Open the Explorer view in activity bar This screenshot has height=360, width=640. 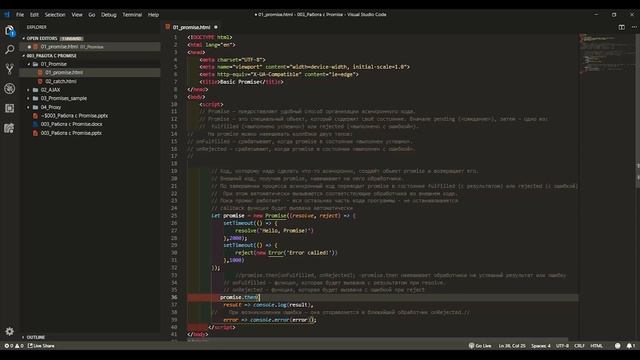(9, 31)
